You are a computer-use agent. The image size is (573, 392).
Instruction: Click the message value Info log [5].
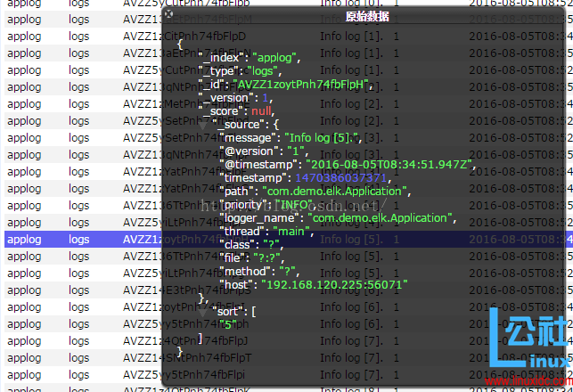322,138
